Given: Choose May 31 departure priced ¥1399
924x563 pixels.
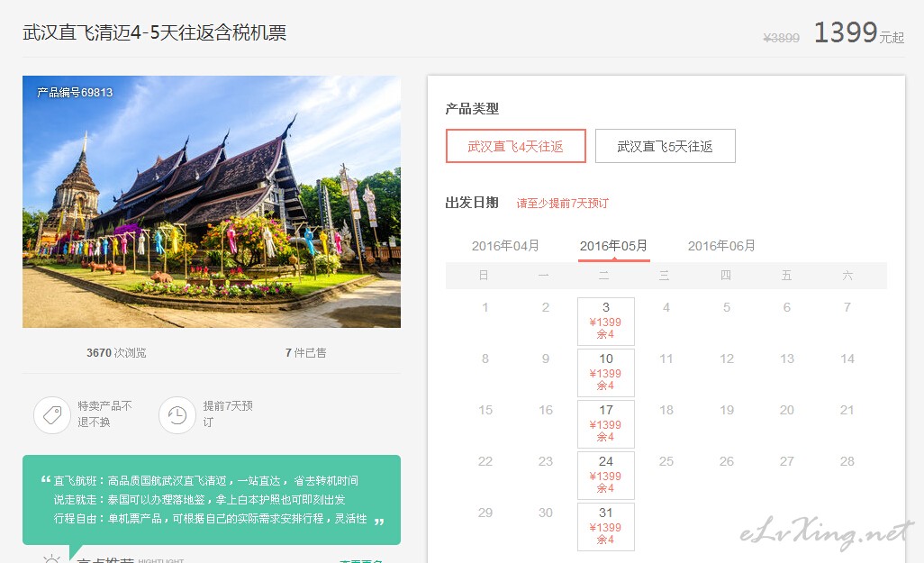Looking at the screenshot, I should pos(606,526).
